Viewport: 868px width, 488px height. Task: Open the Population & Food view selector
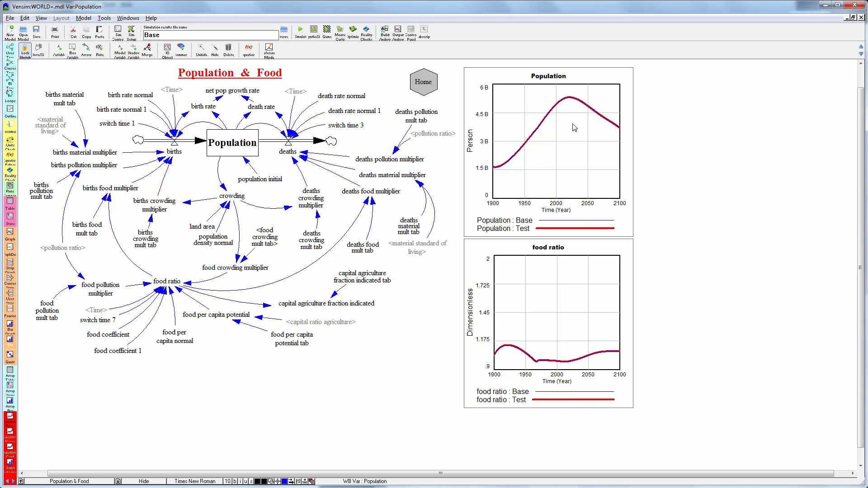(69, 481)
